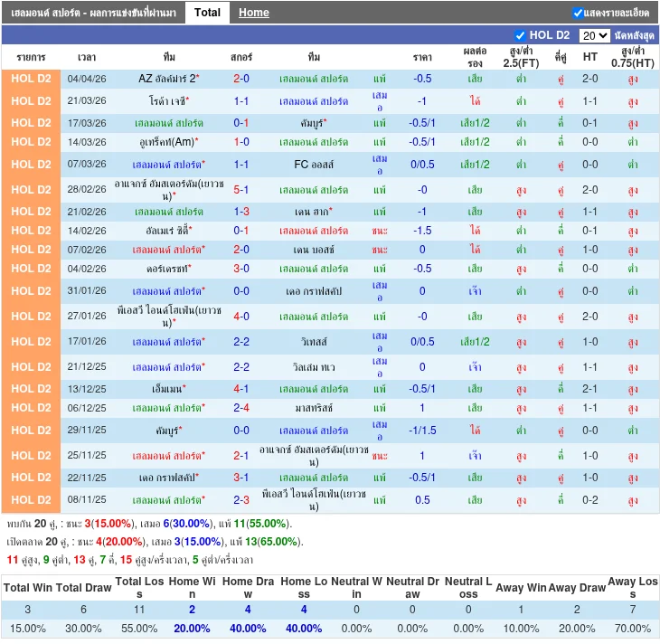Open the อัลเมเร่ ซิตี้ team link
The height and width of the screenshot is (644, 660).
(x=167, y=231)
